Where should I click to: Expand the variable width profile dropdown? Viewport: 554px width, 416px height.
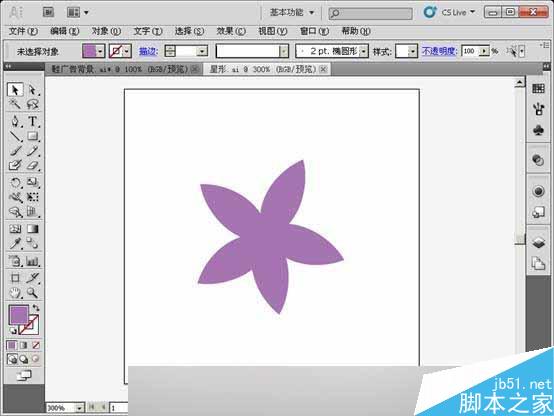pos(284,52)
